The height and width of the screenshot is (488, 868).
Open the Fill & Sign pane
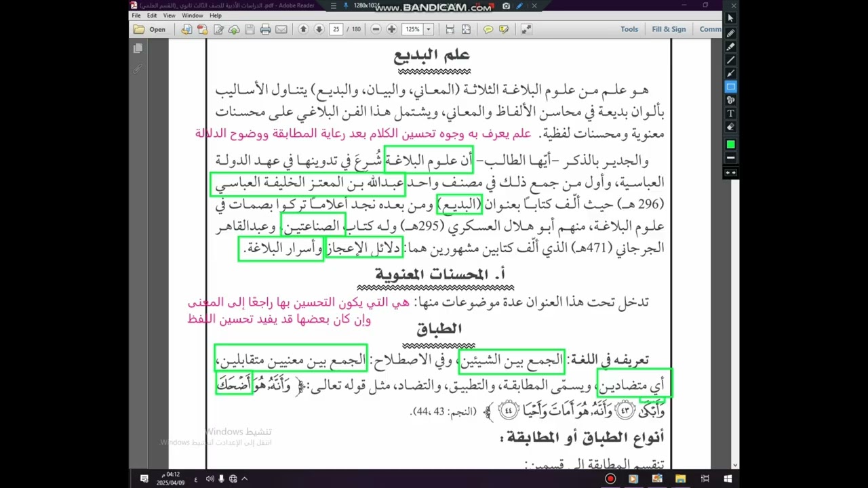(669, 29)
